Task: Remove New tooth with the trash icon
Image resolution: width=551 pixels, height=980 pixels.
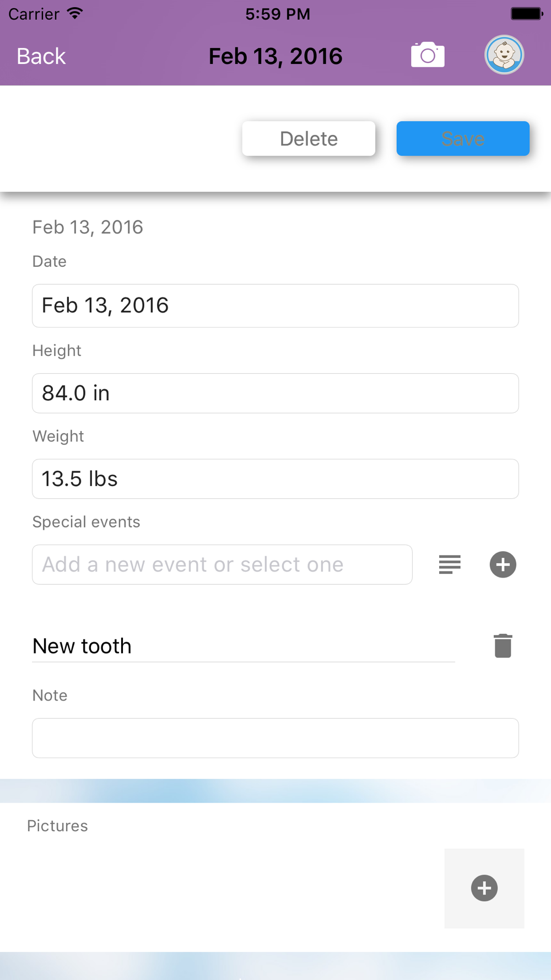Action: [503, 646]
